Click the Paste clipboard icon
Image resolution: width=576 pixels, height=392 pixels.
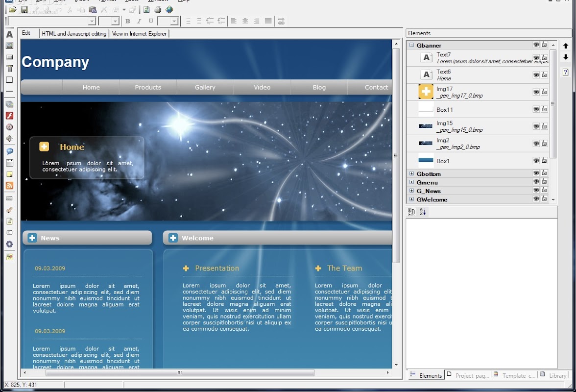pos(93,9)
